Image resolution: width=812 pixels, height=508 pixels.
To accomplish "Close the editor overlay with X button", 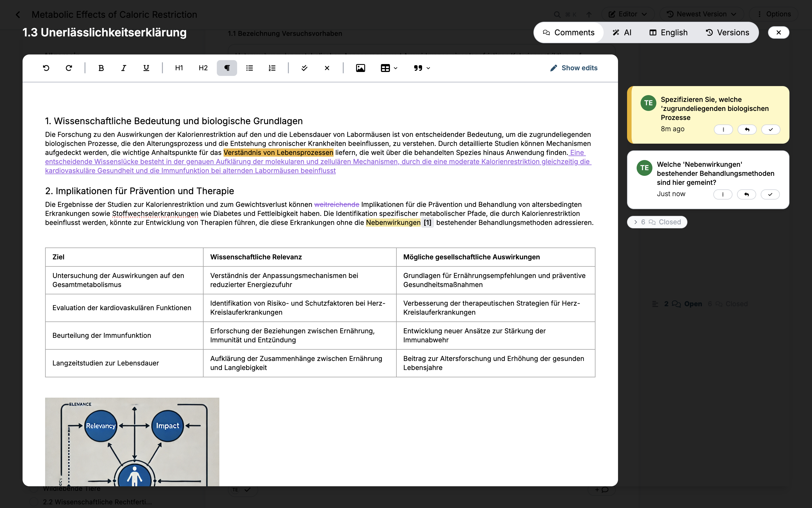I will (778, 32).
